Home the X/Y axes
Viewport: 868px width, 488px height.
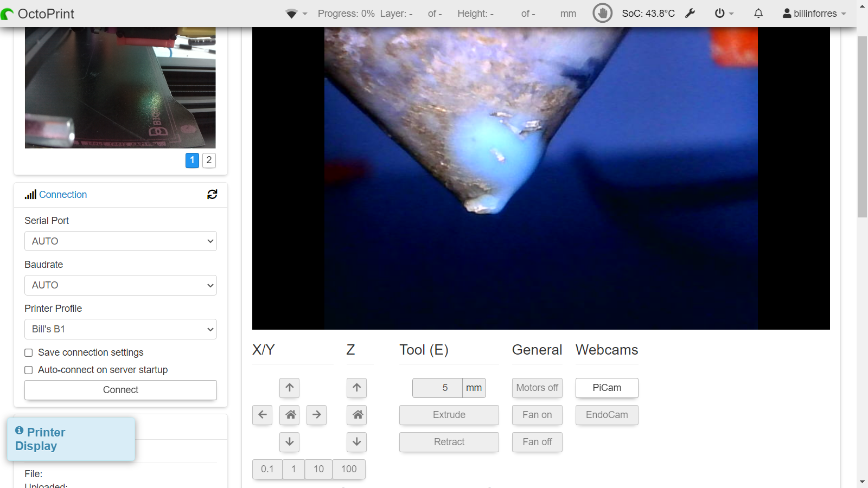click(290, 415)
